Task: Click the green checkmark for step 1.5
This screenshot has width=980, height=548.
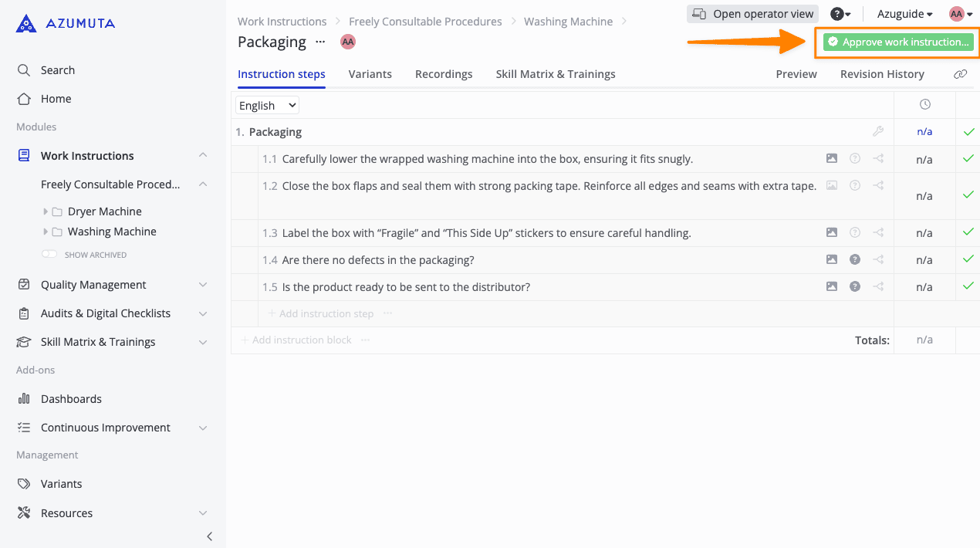Action: pyautogui.click(x=968, y=286)
